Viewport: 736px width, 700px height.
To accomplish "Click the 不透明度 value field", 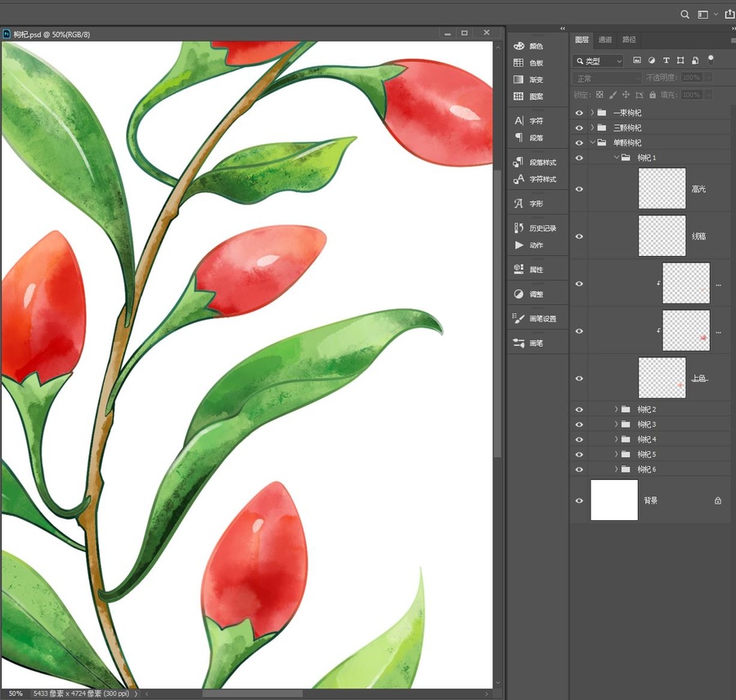I will click(x=691, y=77).
